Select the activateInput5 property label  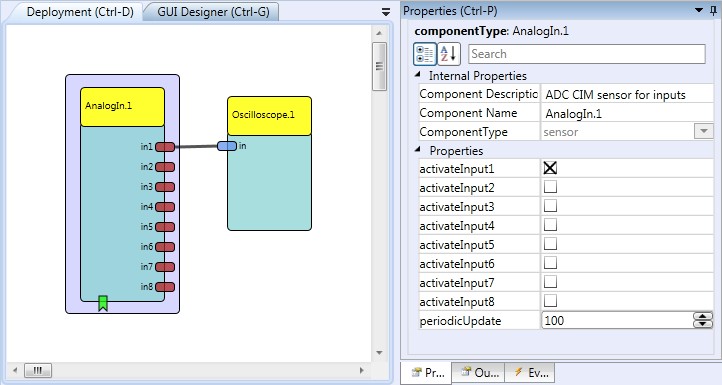point(457,245)
